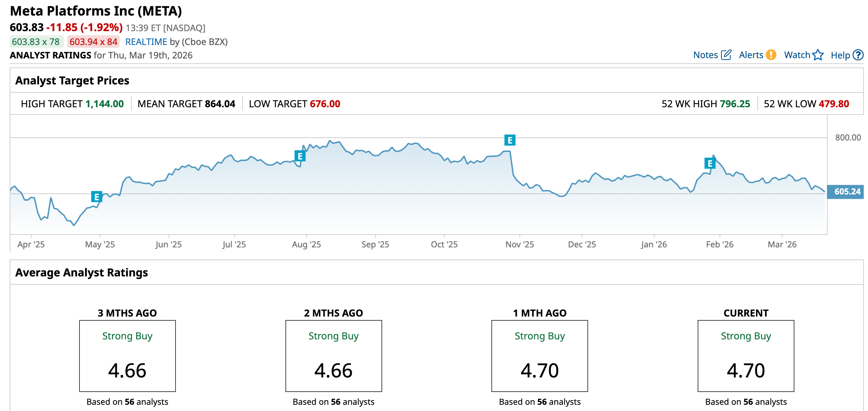Click the Help question mark icon

858,55
